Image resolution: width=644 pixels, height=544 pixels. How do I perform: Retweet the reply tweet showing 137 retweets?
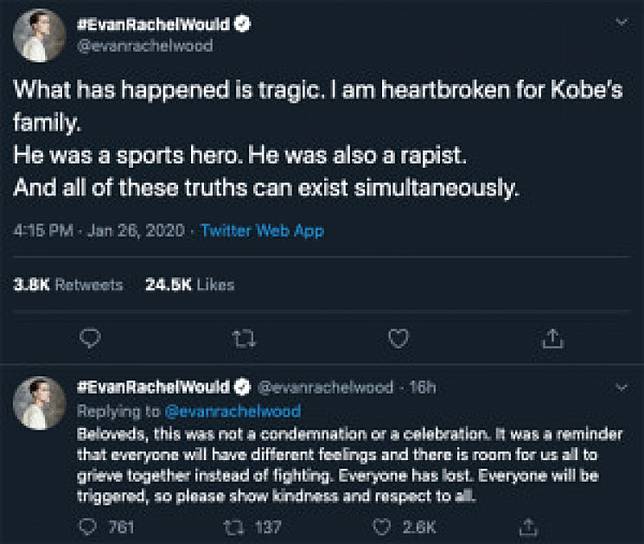pos(236,526)
